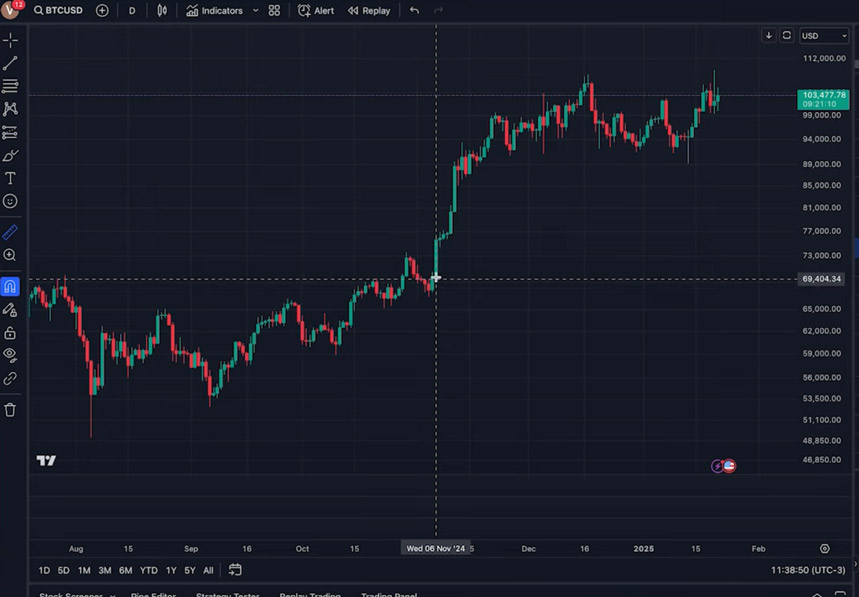Image resolution: width=859 pixels, height=597 pixels.
Task: Click the 103,477.78 current price label
Action: 823,94
